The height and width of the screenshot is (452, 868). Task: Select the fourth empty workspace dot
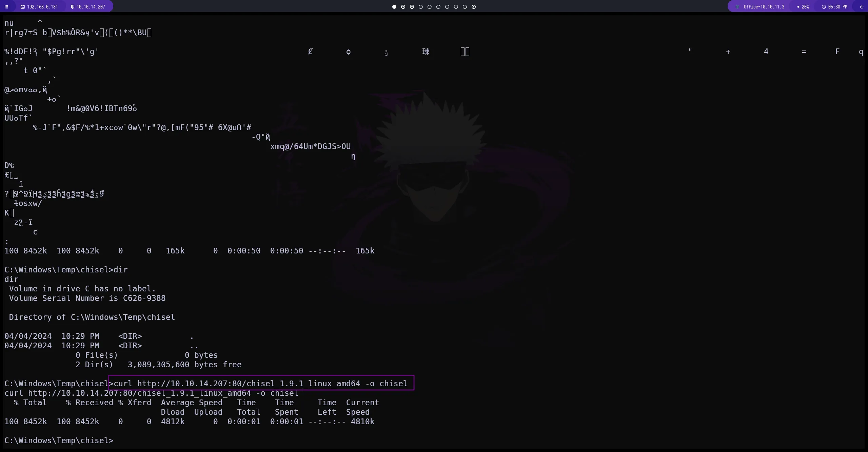(421, 7)
